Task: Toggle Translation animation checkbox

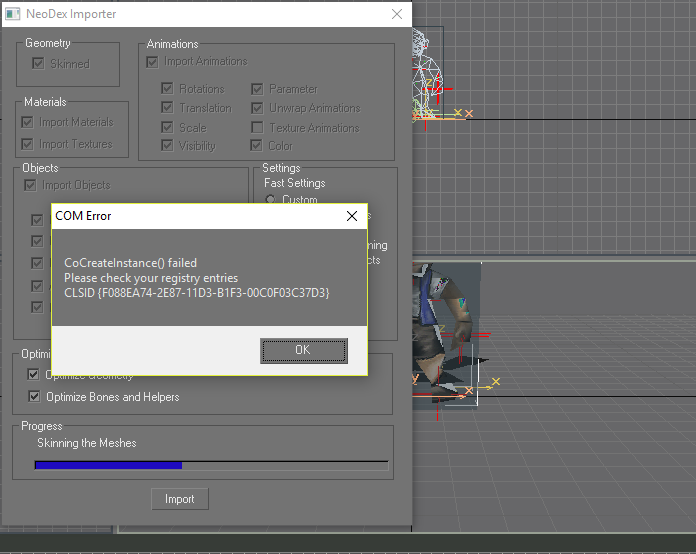Action: pos(167,107)
